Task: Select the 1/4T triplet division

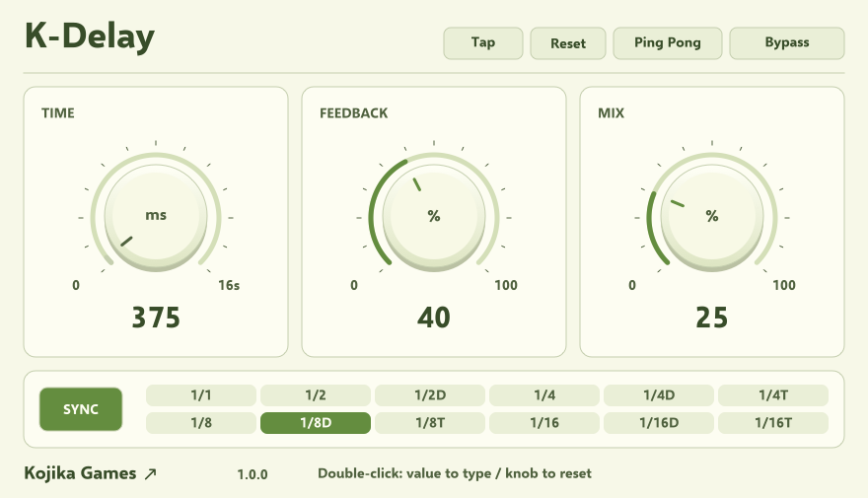Action: coord(773,395)
